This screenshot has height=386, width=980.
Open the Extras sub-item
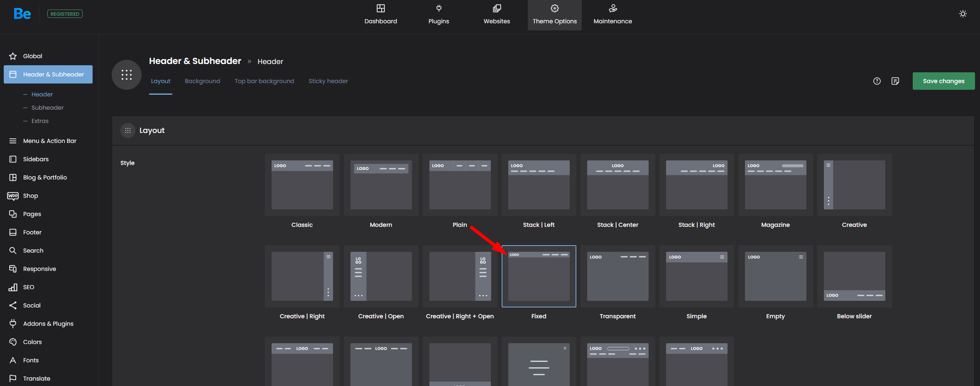coord(40,121)
